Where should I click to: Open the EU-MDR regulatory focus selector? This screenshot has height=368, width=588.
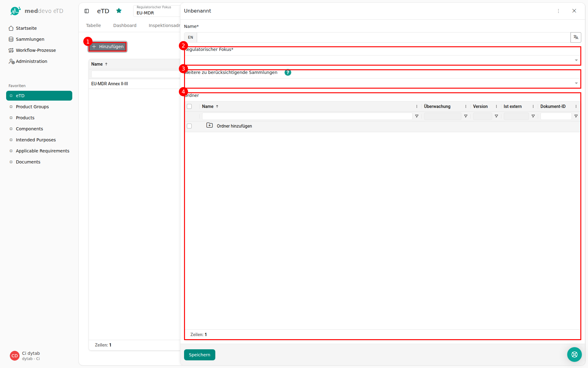(x=157, y=11)
